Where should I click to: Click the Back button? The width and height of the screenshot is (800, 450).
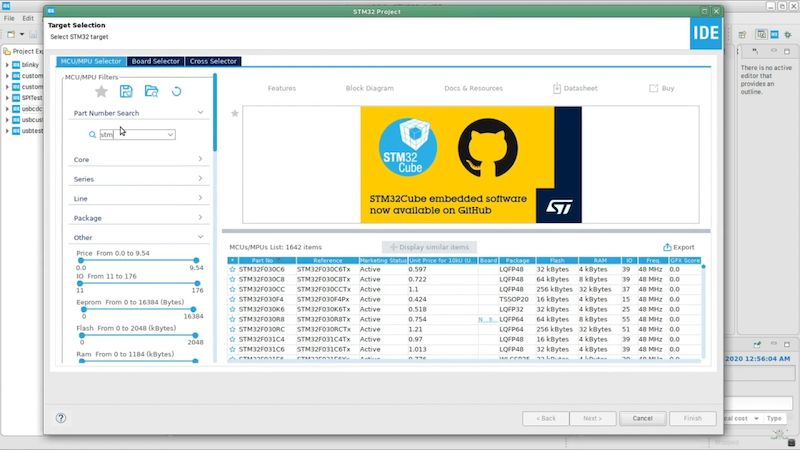pyautogui.click(x=545, y=418)
